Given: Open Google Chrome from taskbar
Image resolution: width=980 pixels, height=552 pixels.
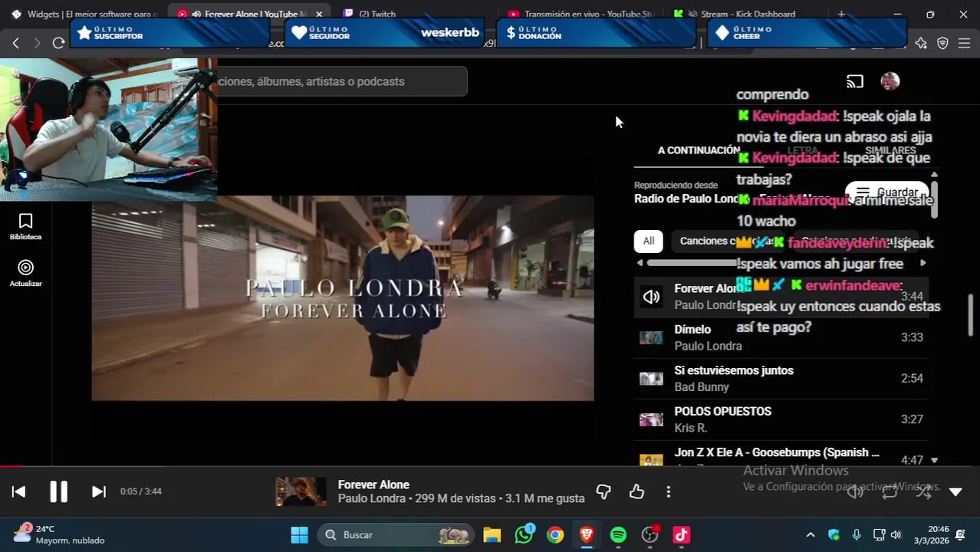Looking at the screenshot, I should 555,534.
